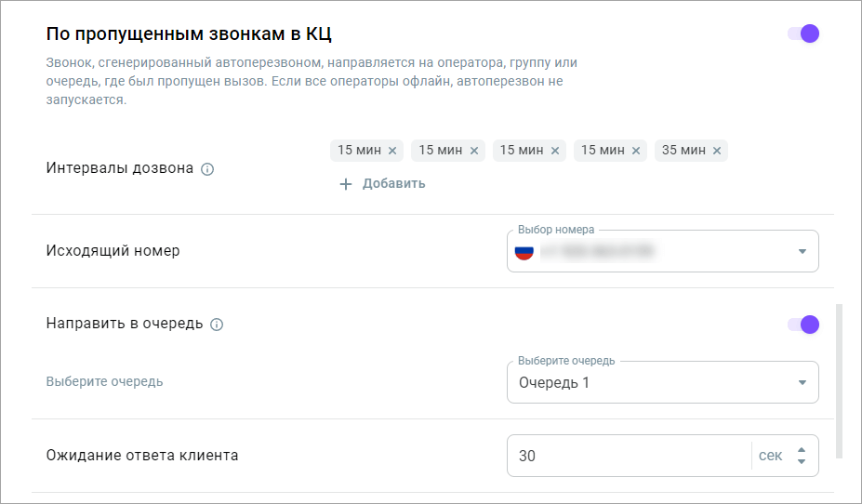Click the 'Исходящий номер' label
Viewport: 862px width, 504px height.
113,251
